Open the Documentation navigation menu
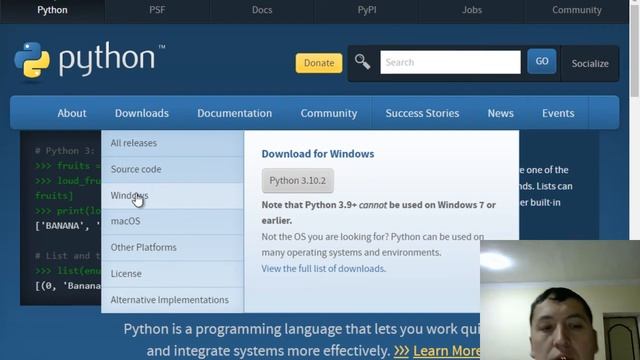The height and width of the screenshot is (360, 640). coord(234,113)
